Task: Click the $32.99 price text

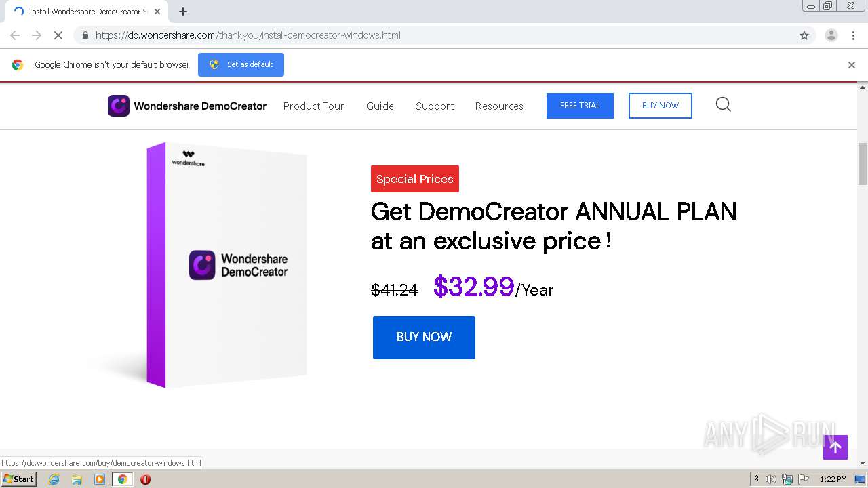Action: [x=474, y=287]
